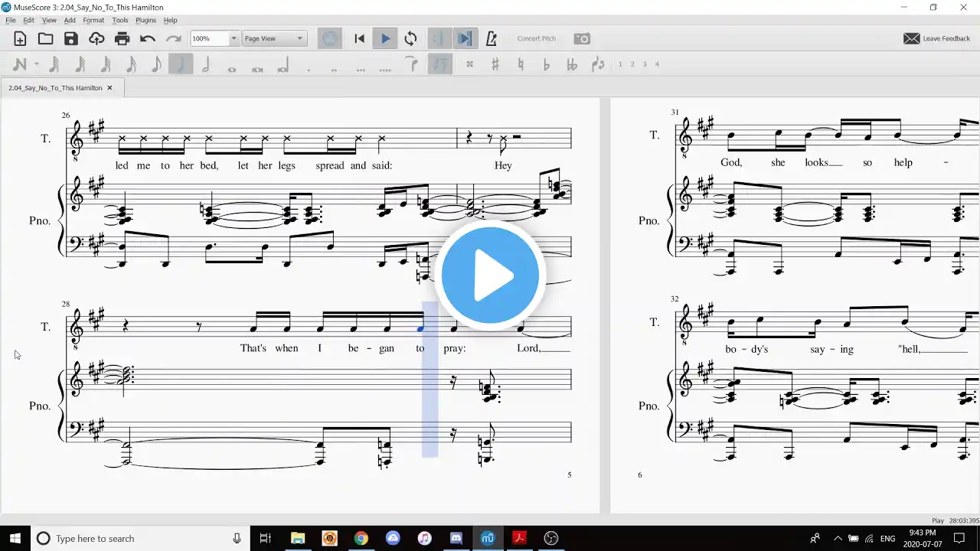The width and height of the screenshot is (980, 551).
Task: Apply double sharp accidental
Action: [469, 65]
